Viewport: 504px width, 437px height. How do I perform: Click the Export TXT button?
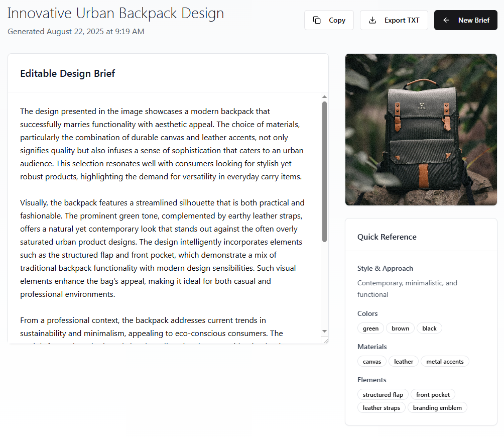[394, 20]
